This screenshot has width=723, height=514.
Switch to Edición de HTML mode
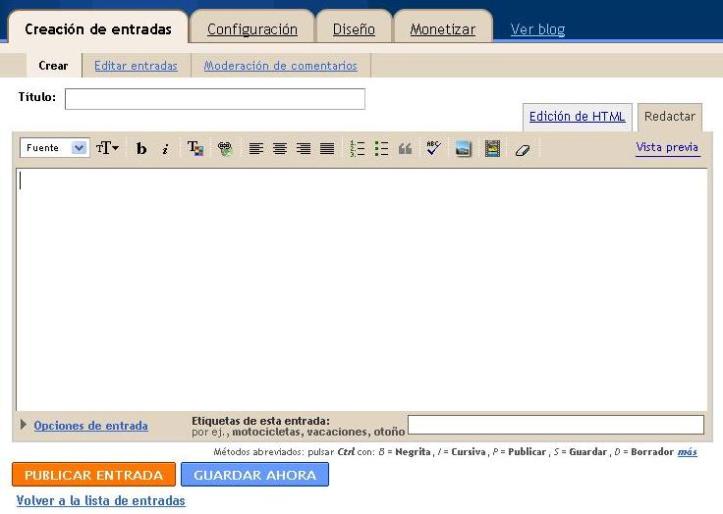tap(577, 117)
